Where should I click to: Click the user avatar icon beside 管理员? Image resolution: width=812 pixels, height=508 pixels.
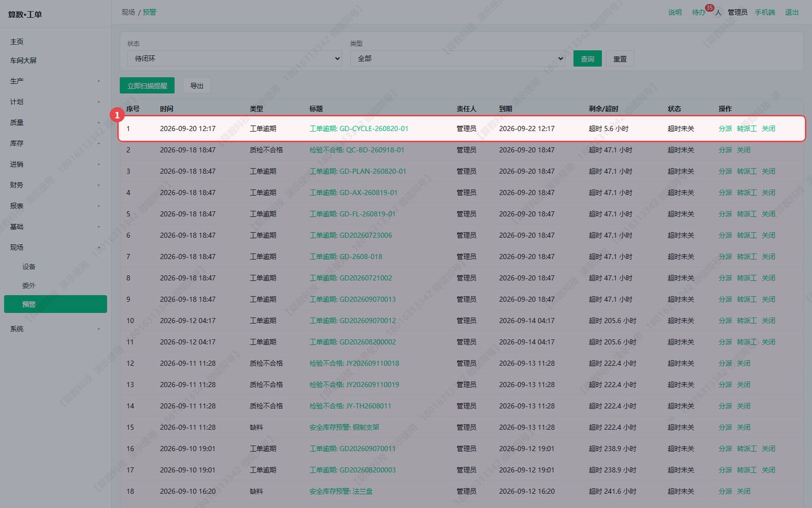coord(718,12)
